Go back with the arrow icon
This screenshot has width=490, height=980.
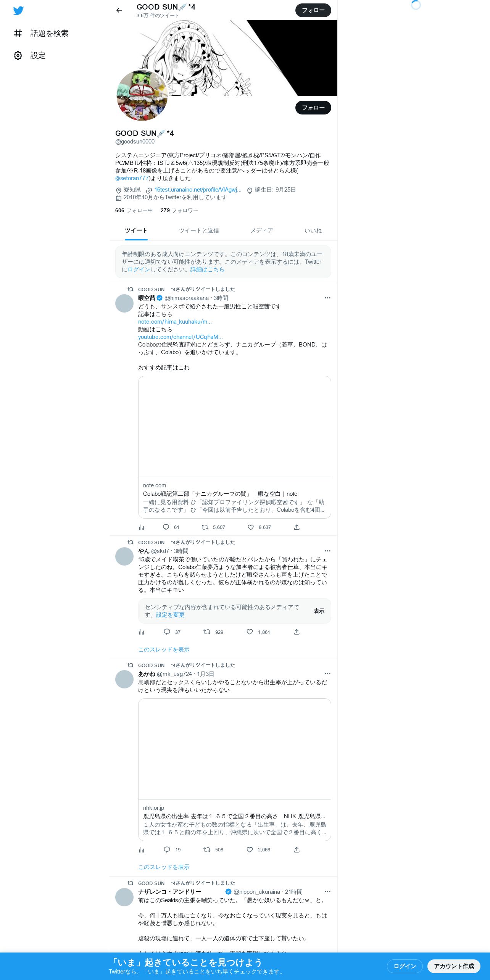tap(119, 10)
